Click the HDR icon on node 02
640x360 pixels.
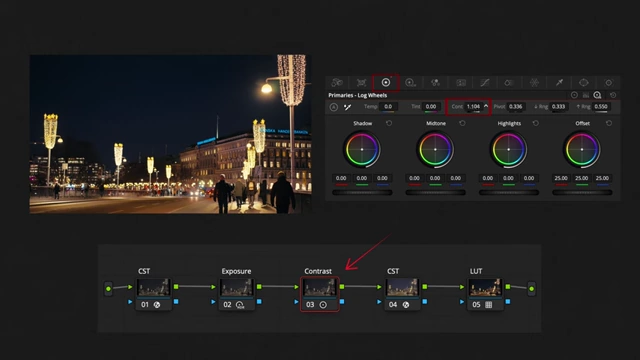coord(240,305)
